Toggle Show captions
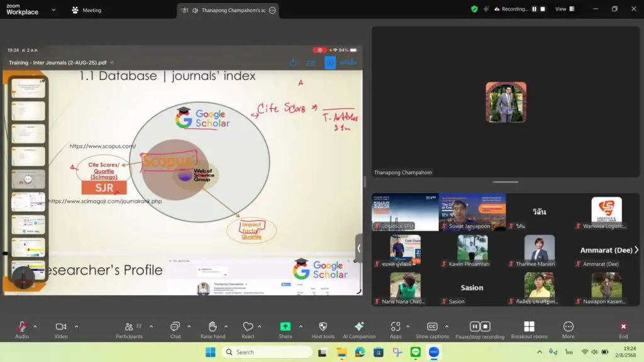Viewport: 644px width, 362px height. (432, 329)
